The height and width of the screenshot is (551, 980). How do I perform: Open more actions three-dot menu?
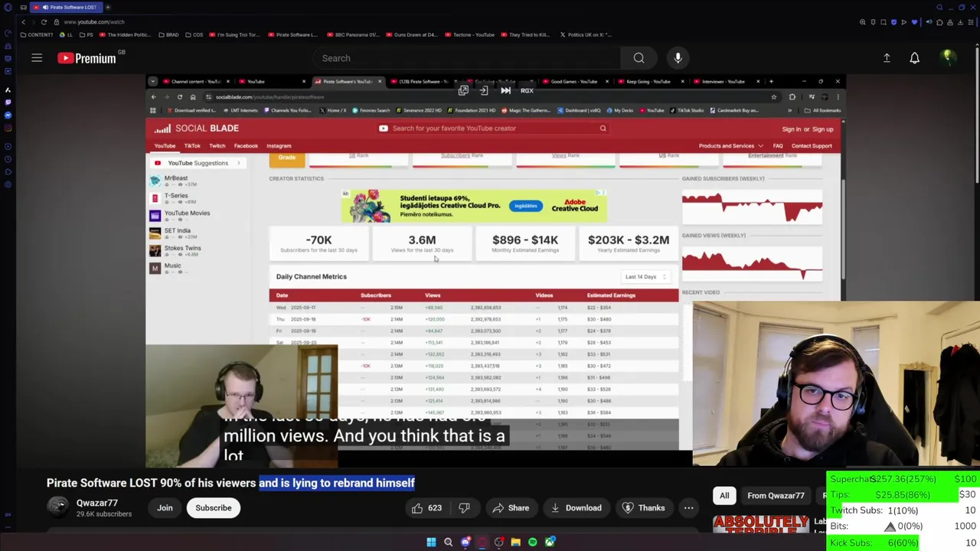coord(688,508)
